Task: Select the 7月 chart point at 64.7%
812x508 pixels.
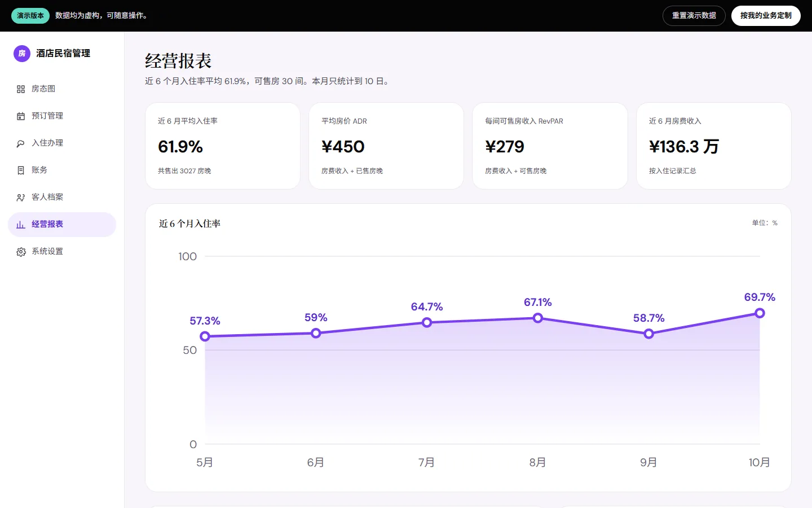Action: click(427, 322)
